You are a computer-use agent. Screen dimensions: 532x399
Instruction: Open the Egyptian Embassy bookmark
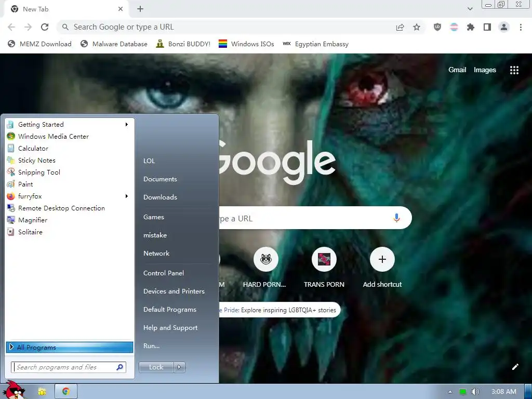[x=315, y=44]
